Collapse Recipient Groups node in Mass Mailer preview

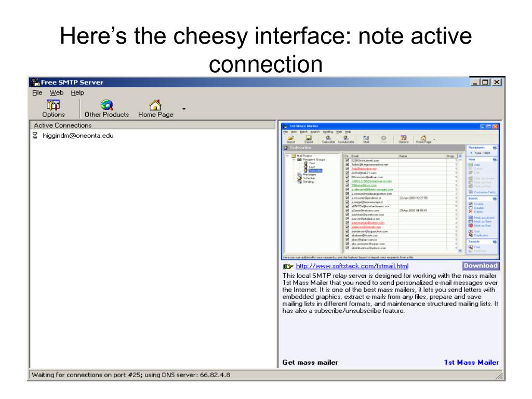(x=293, y=159)
